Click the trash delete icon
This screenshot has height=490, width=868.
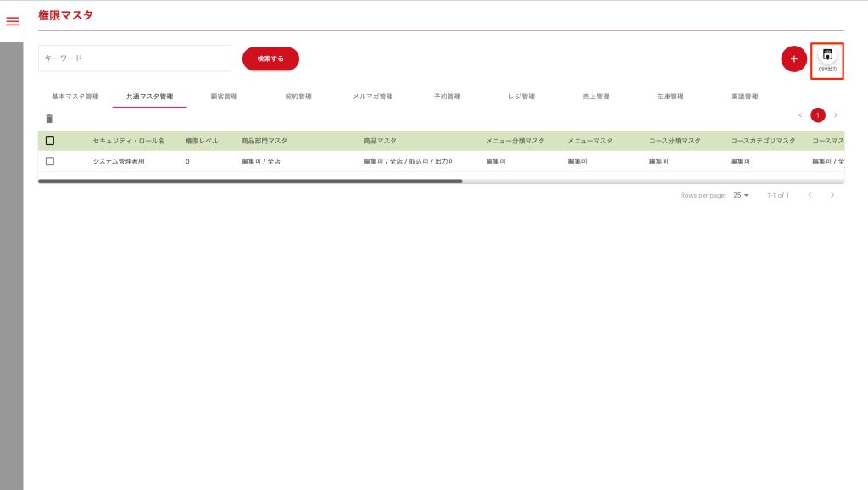49,119
